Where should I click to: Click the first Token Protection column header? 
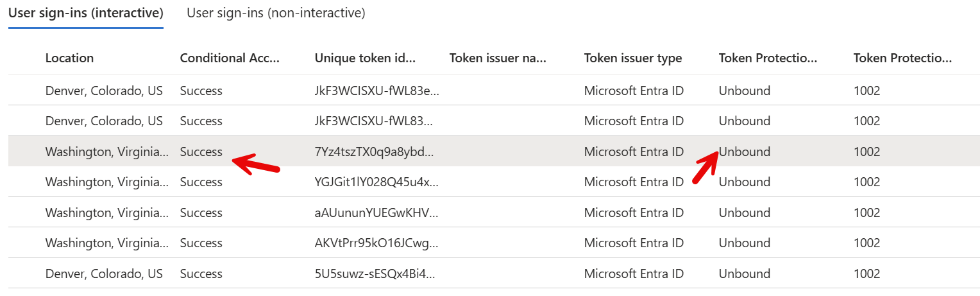(768, 58)
